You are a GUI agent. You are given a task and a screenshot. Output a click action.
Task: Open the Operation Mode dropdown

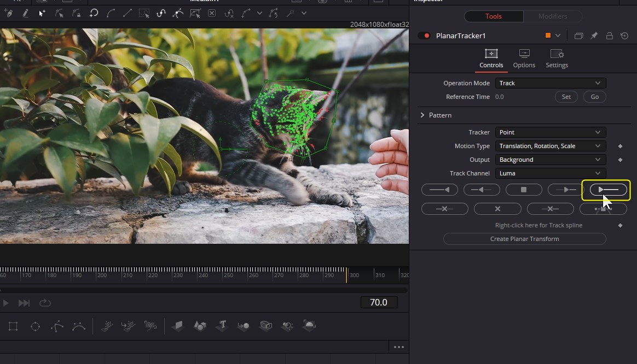(550, 83)
